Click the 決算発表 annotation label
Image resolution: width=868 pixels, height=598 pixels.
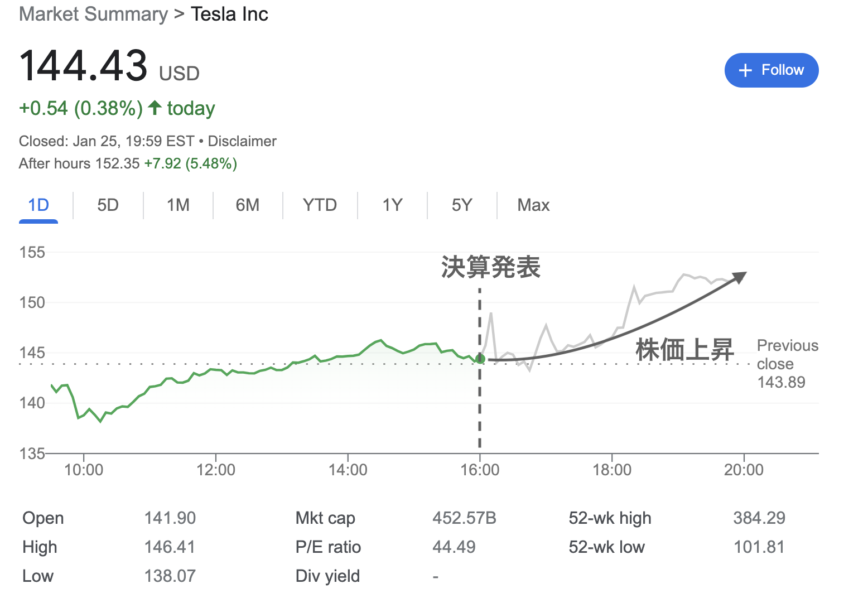pos(491,267)
